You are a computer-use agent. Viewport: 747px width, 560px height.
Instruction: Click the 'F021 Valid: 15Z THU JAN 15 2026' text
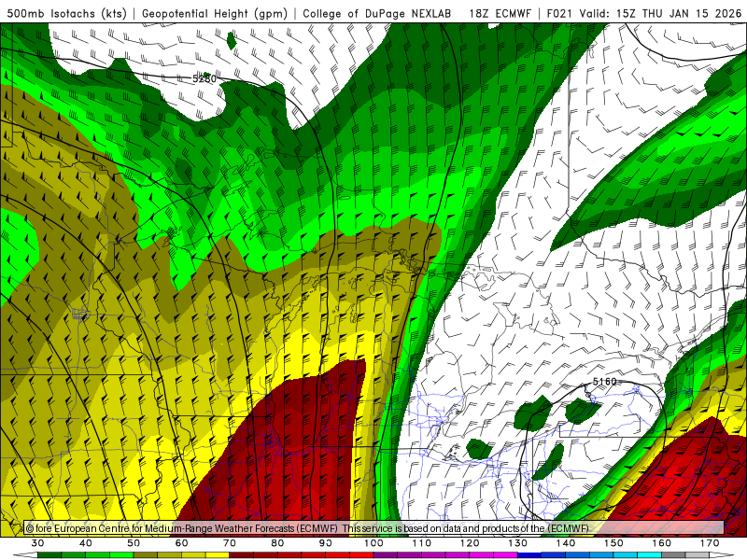pyautogui.click(x=644, y=14)
